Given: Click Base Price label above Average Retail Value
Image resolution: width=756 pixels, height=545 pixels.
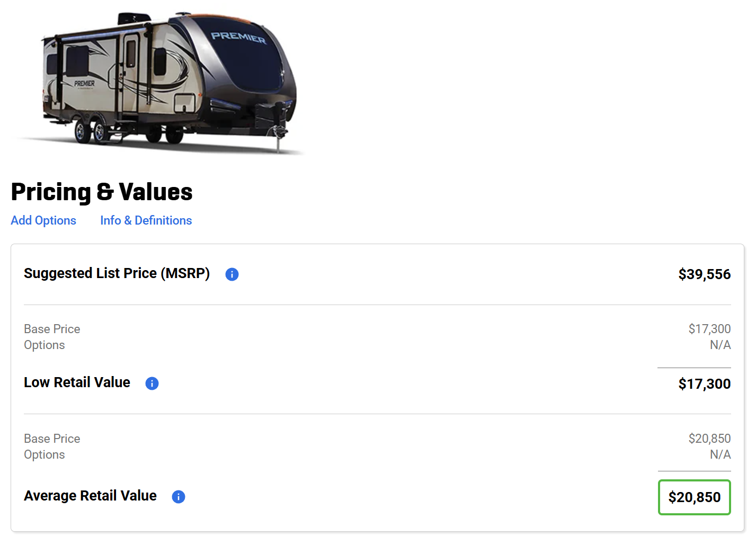Looking at the screenshot, I should [52, 439].
